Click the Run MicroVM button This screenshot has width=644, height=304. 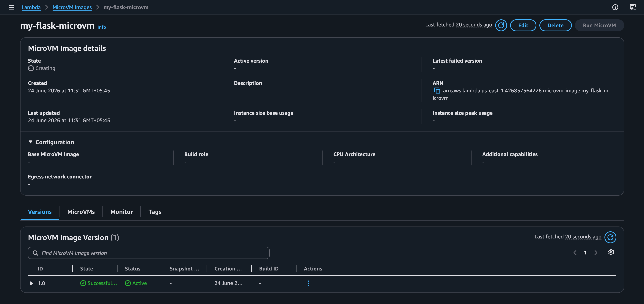tap(599, 25)
